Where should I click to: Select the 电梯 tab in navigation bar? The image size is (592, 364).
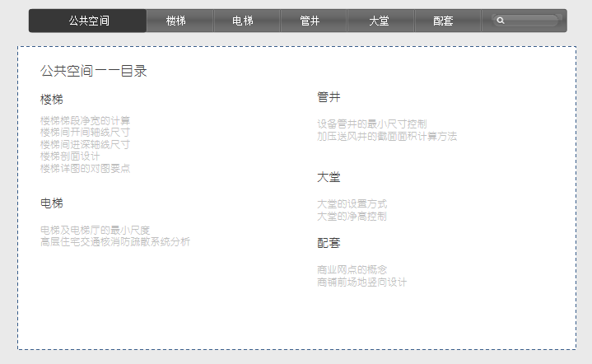[242, 21]
